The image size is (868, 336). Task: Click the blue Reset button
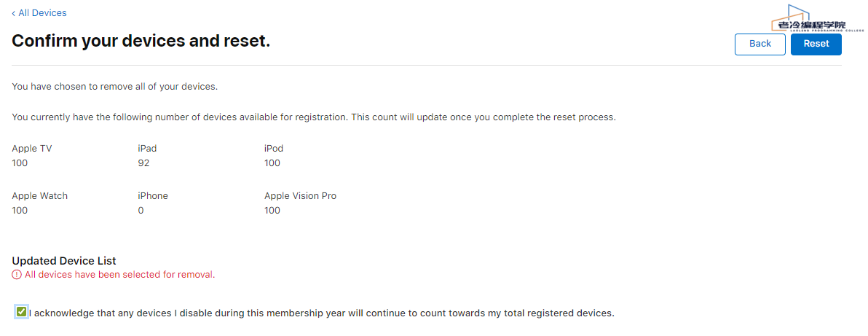click(816, 44)
